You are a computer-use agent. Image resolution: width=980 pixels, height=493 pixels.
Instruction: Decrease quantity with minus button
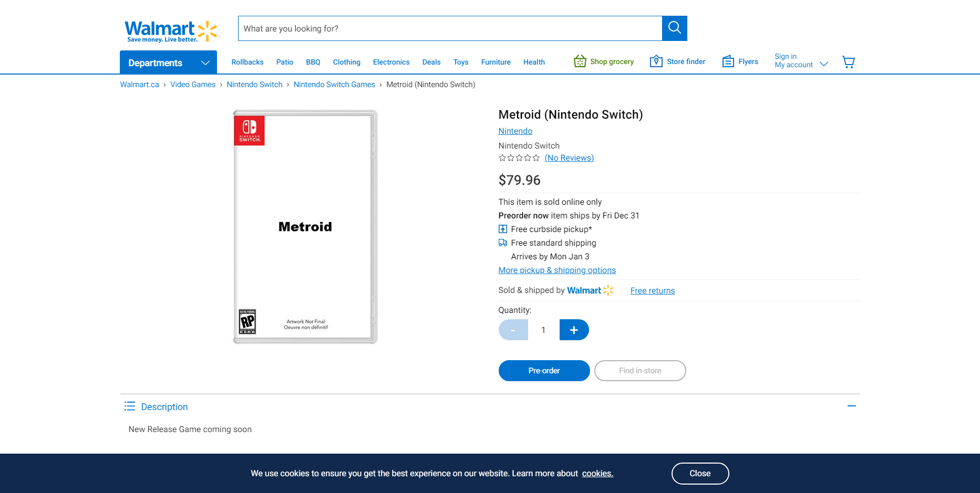[x=513, y=330]
